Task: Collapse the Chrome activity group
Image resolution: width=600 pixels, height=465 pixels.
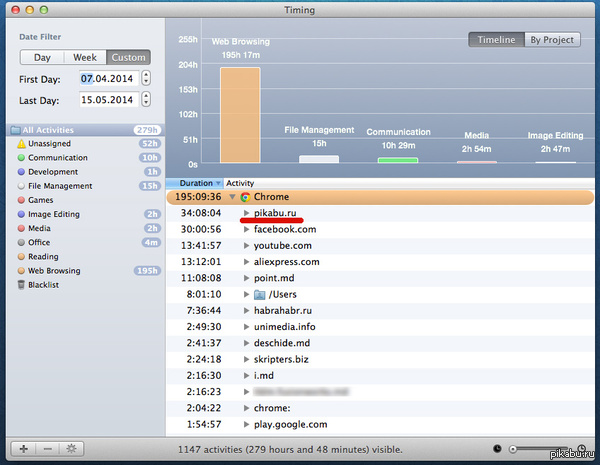Action: click(232, 197)
